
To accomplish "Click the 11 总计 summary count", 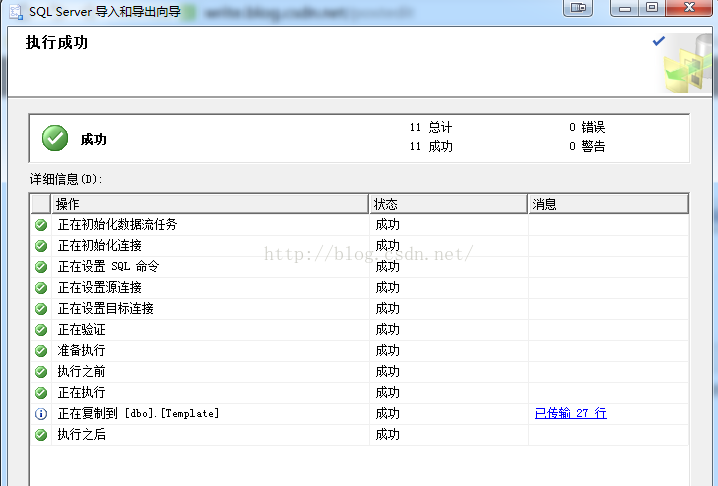I will click(x=431, y=127).
